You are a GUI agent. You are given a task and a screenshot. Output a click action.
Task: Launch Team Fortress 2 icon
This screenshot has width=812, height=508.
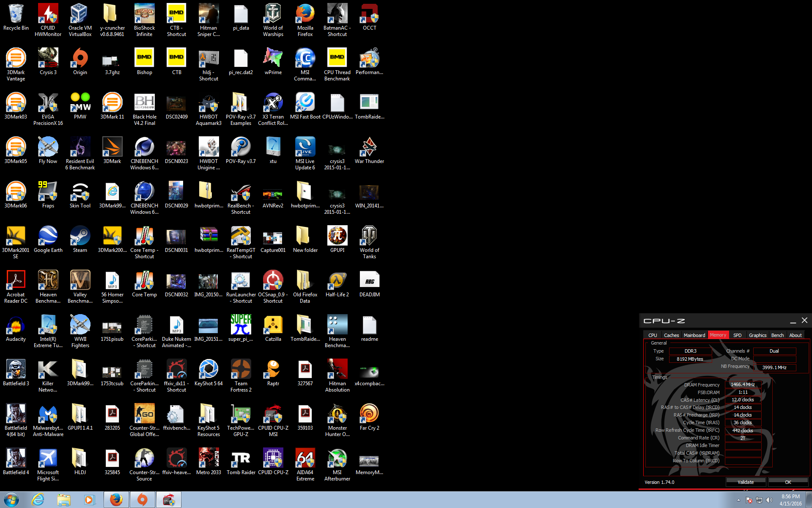(x=241, y=375)
